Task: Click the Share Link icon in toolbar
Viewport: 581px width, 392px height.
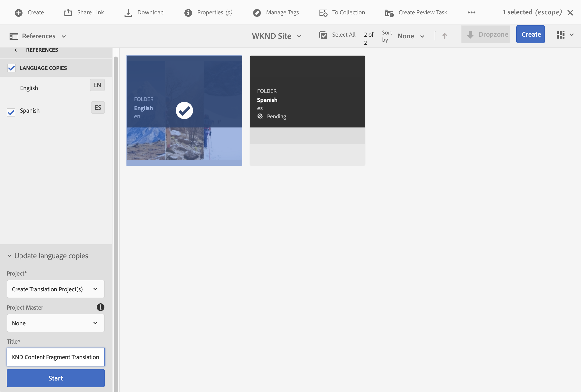Action: coord(68,12)
